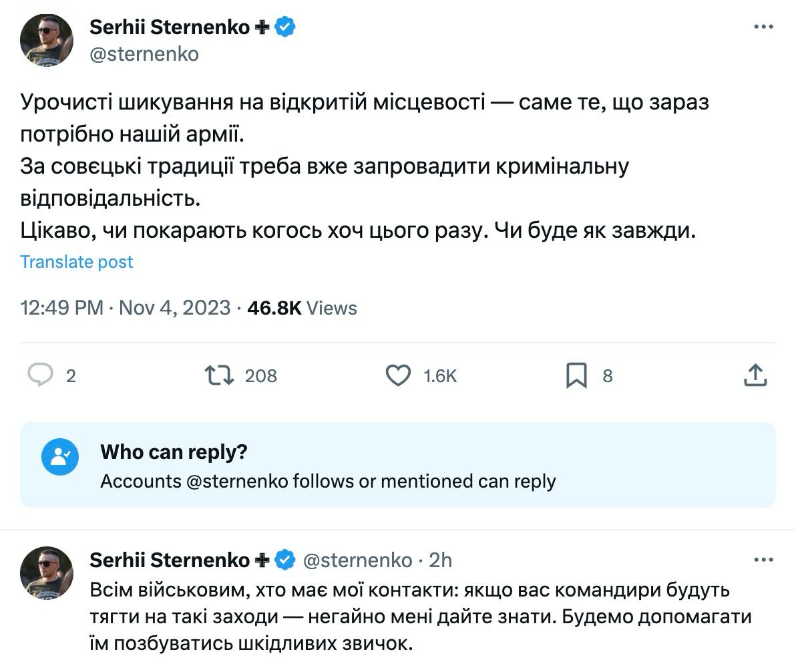The width and height of the screenshot is (796, 672).
Task: Open the profile avatar beside the 2h reply
Action: coord(47,572)
